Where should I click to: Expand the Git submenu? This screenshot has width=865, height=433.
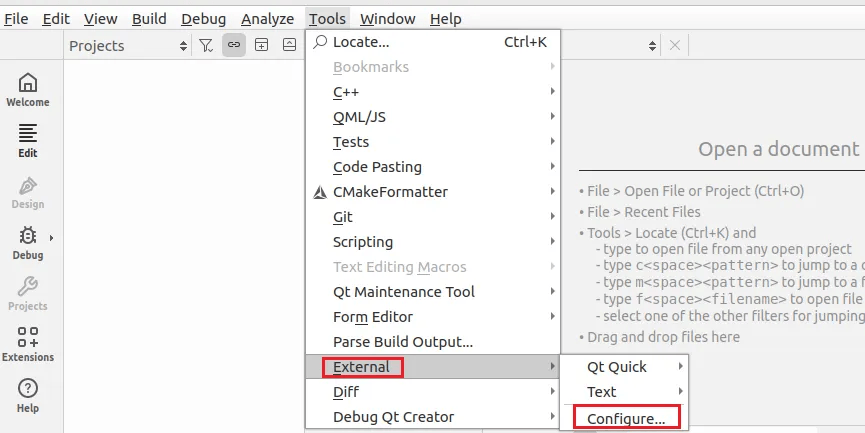click(343, 217)
